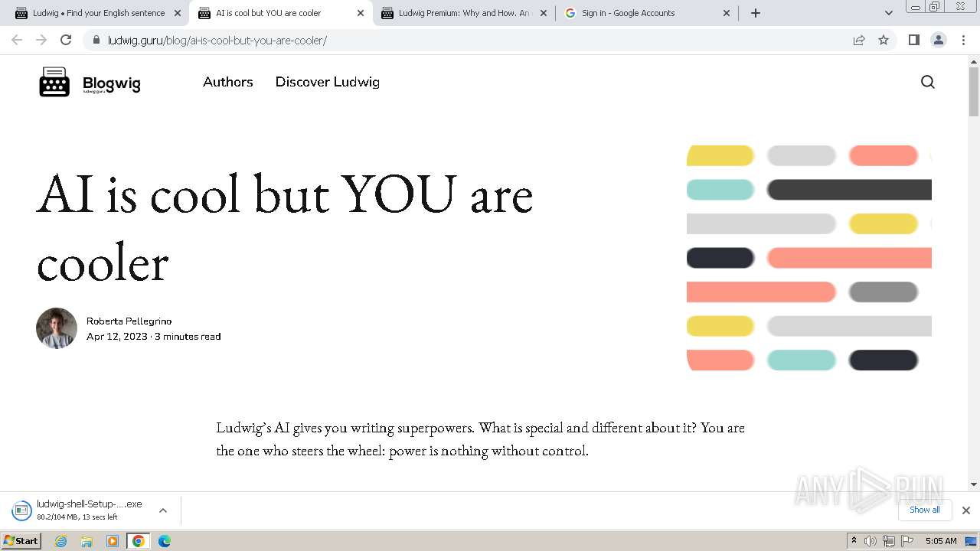Click the Blogwig site title link
Image resolution: width=980 pixels, height=551 pixels.
click(x=112, y=83)
